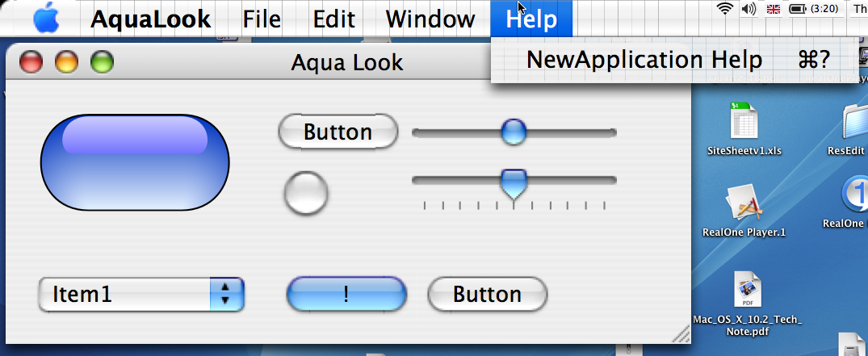Open the Apple menu logo

(47, 19)
